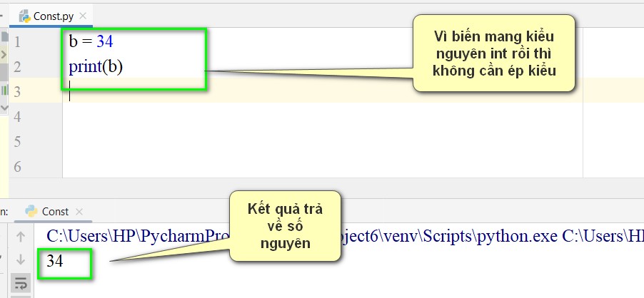Click the code line 'b = 34'
The width and height of the screenshot is (644, 298).
(91, 41)
